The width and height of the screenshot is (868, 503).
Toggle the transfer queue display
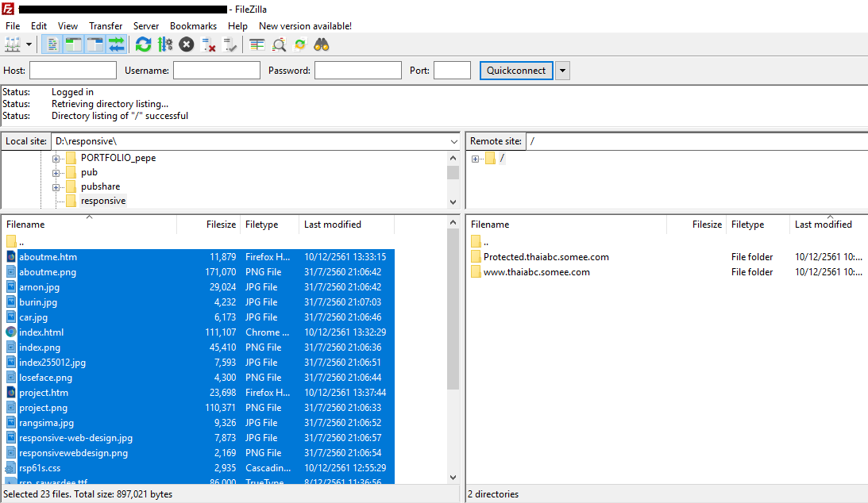pyautogui.click(x=117, y=44)
